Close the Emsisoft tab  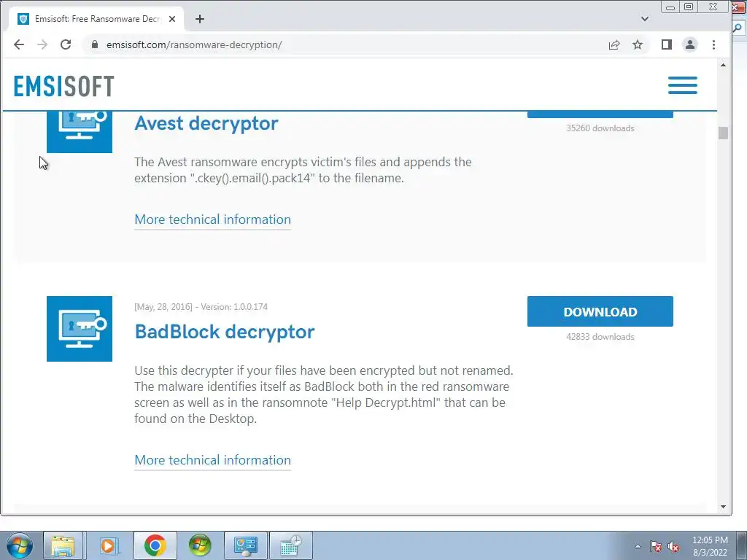(172, 19)
